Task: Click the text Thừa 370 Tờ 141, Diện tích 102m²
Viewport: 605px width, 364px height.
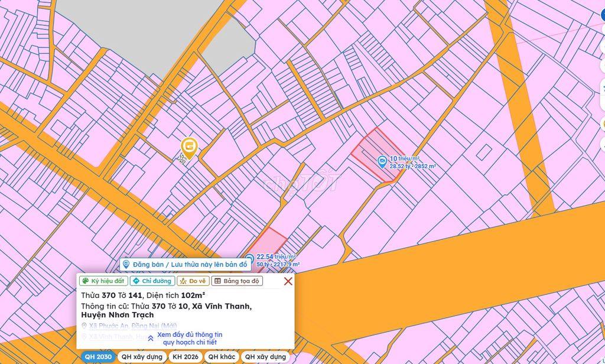Action: [143, 295]
